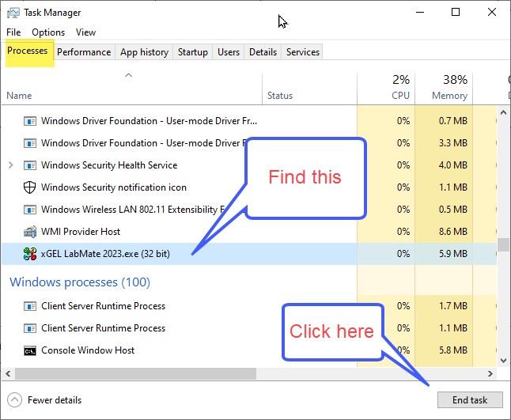This screenshot has width=511, height=420.
Task: Expand the Windows Security Health Service row
Action: point(10,165)
